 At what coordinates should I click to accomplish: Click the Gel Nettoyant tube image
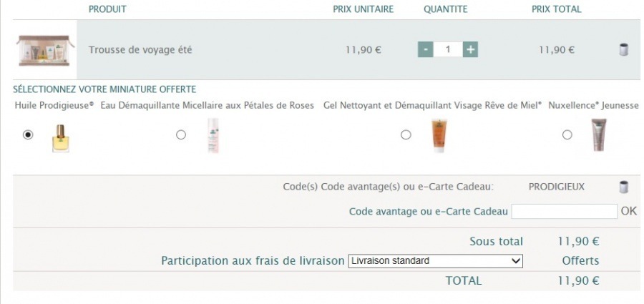point(439,135)
